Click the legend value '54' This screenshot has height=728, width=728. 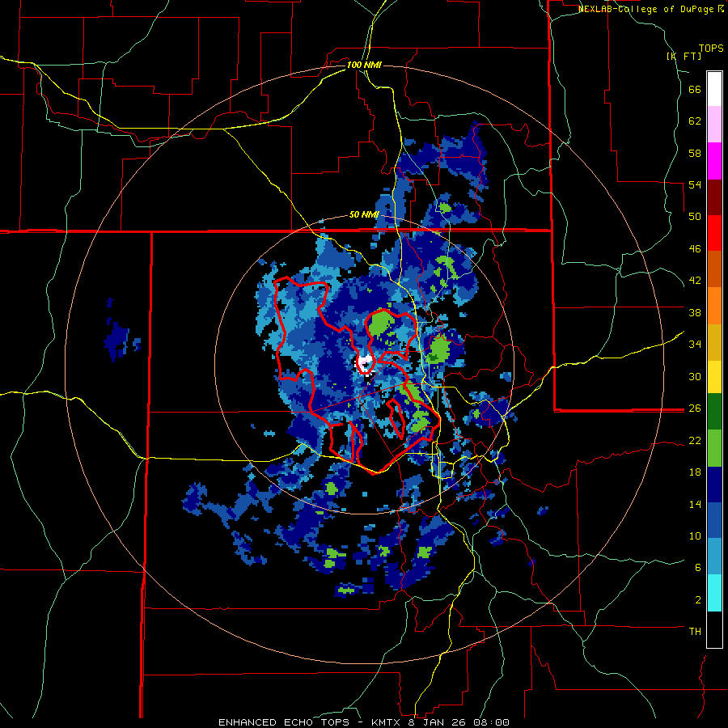695,184
